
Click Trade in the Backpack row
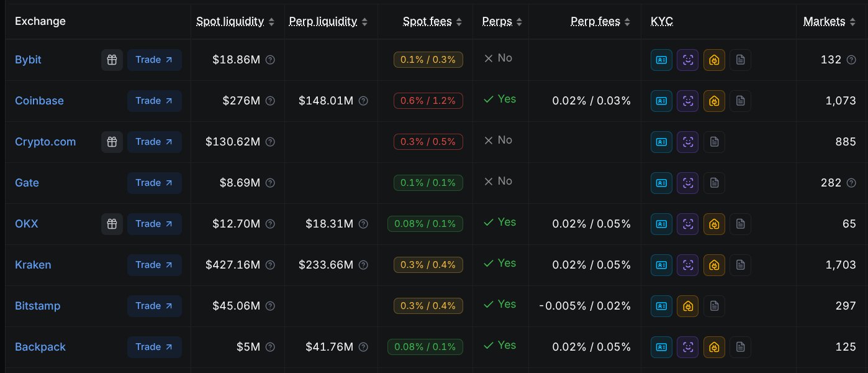pos(155,347)
